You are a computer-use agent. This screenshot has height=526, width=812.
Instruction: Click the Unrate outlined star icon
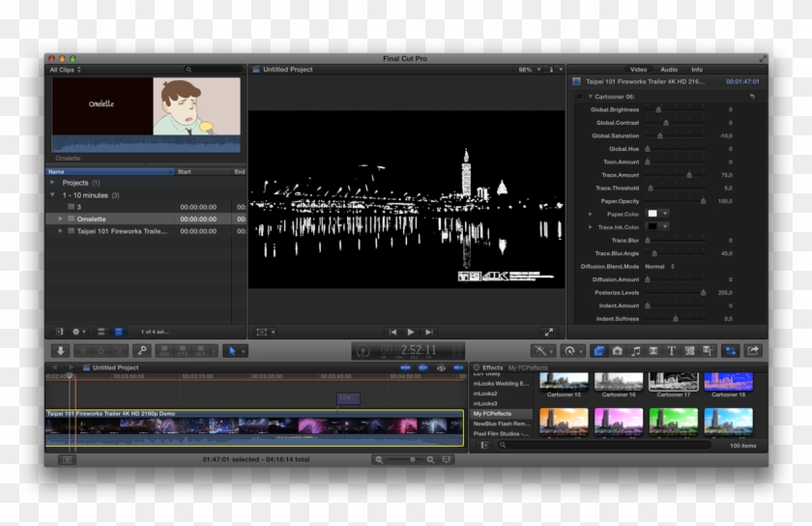pos(101,351)
